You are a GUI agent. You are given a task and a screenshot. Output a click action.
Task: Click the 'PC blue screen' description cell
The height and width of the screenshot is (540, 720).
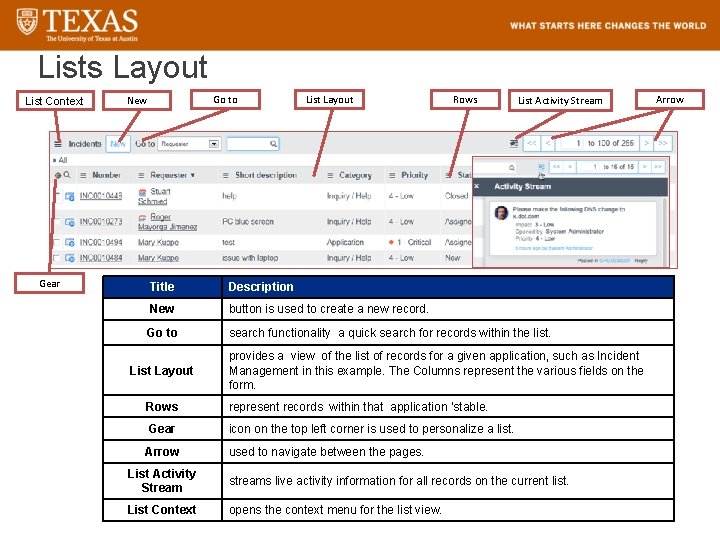pos(248,222)
